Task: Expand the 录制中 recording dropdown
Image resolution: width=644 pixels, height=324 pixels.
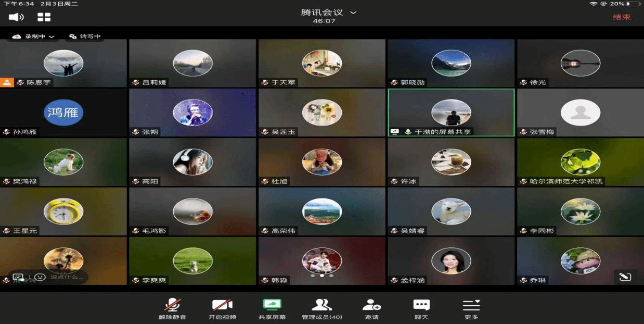Action: click(34, 36)
